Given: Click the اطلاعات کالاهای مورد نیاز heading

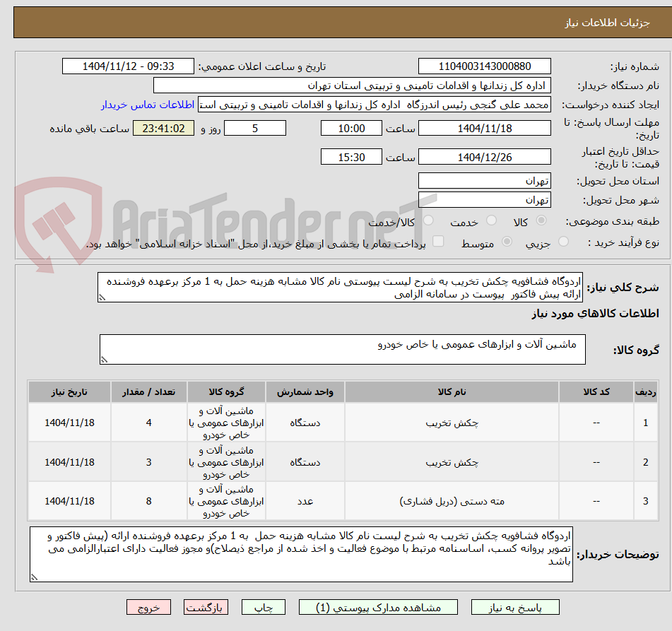Looking at the screenshot, I should [x=595, y=314].
